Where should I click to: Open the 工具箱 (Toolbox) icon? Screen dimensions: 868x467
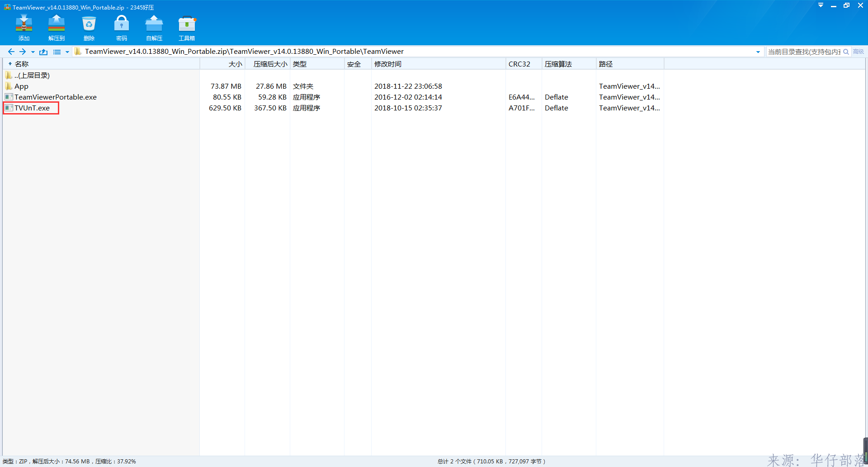click(x=187, y=28)
